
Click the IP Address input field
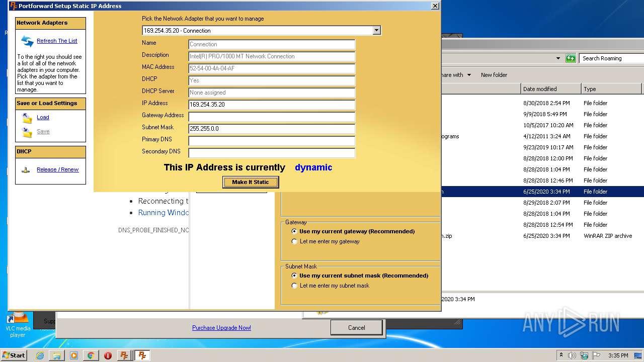tap(272, 105)
